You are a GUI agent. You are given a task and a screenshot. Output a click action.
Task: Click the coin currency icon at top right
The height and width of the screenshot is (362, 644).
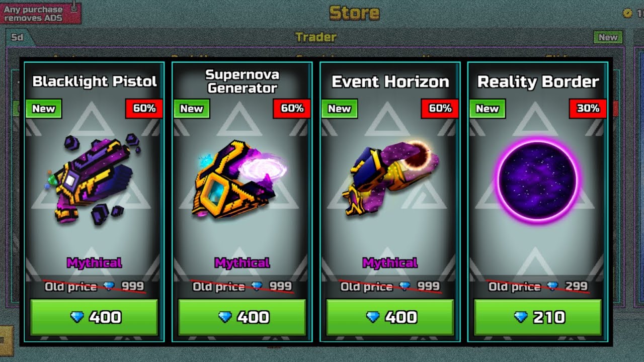point(627,13)
